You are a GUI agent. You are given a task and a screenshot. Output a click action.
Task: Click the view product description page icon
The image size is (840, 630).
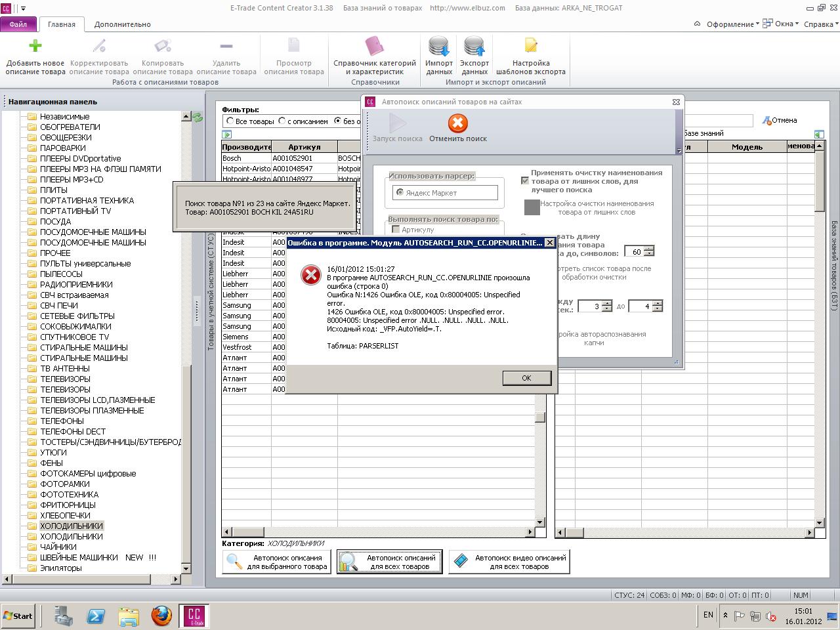293,45
